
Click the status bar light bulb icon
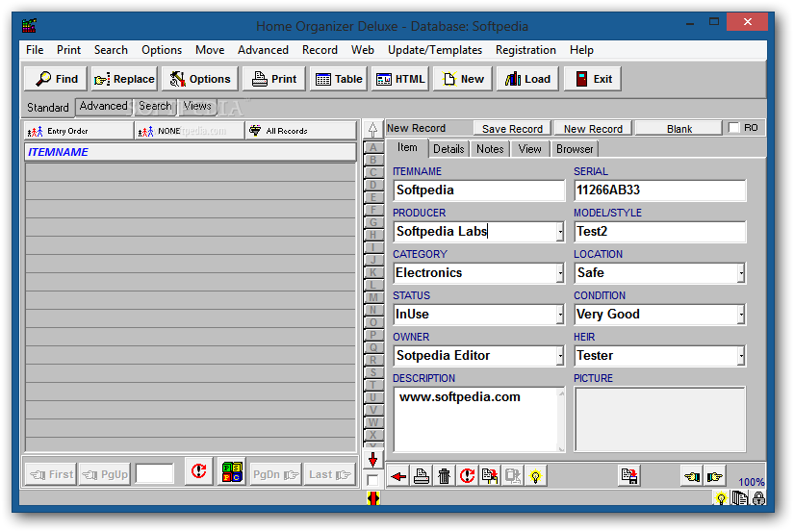click(721, 498)
